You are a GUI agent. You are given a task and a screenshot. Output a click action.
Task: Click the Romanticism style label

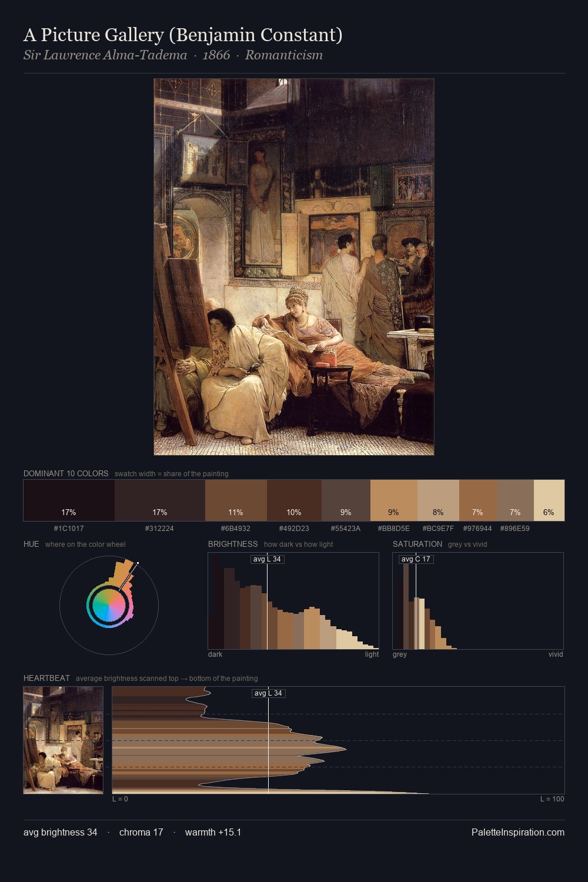[284, 55]
